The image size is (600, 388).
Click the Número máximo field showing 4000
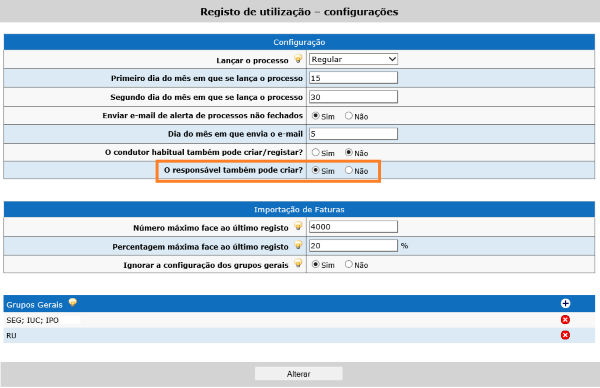click(x=353, y=227)
